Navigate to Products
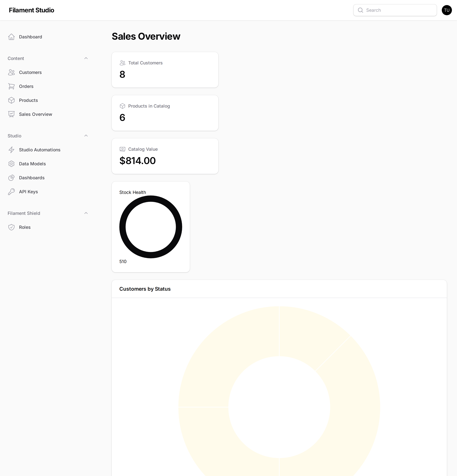The width and height of the screenshot is (457, 476). tap(48, 100)
